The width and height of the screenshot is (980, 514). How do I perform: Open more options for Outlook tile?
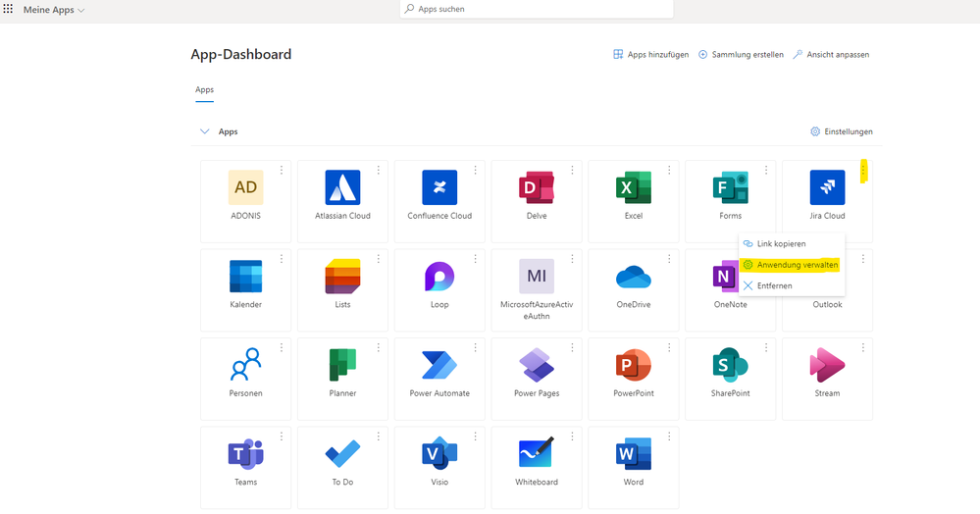863,259
